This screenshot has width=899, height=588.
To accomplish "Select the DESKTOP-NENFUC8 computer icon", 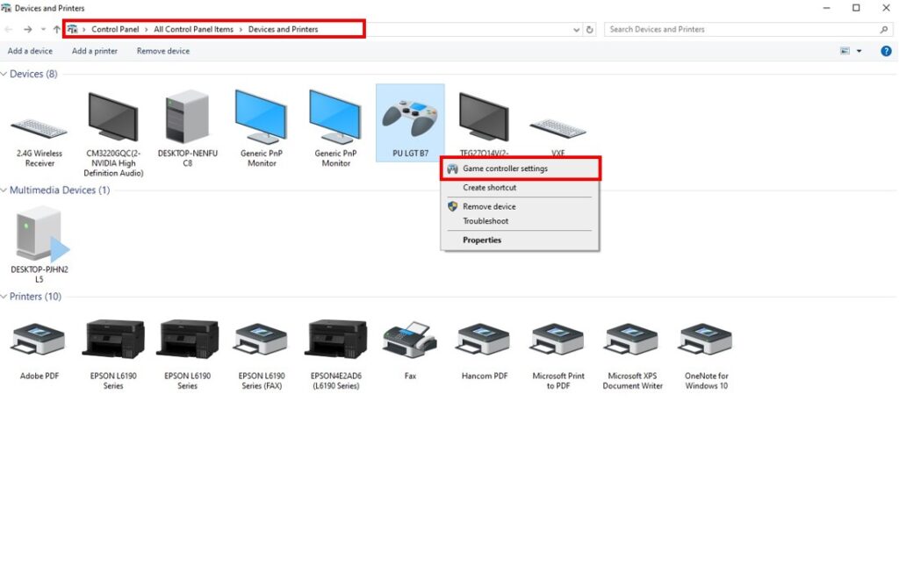I will 187,119.
